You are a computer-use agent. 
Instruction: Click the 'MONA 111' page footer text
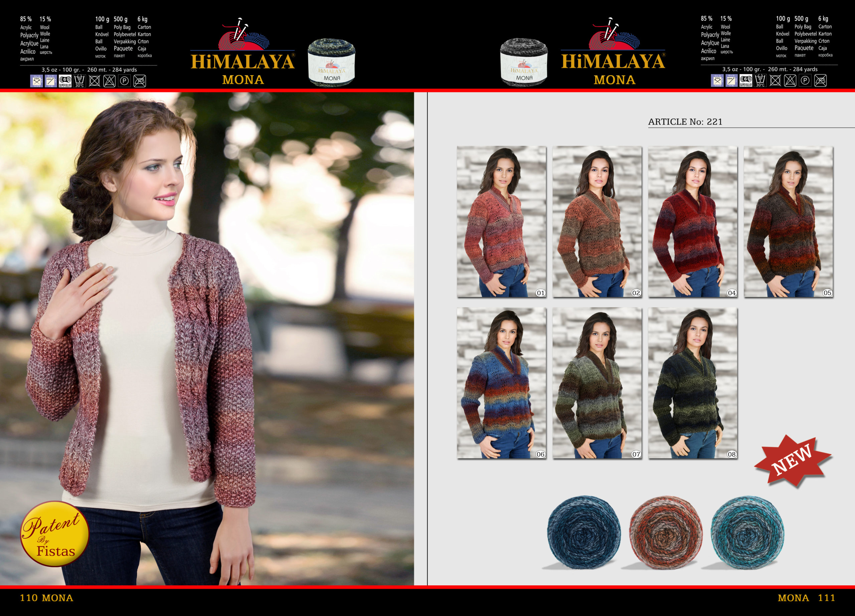pos(806,598)
